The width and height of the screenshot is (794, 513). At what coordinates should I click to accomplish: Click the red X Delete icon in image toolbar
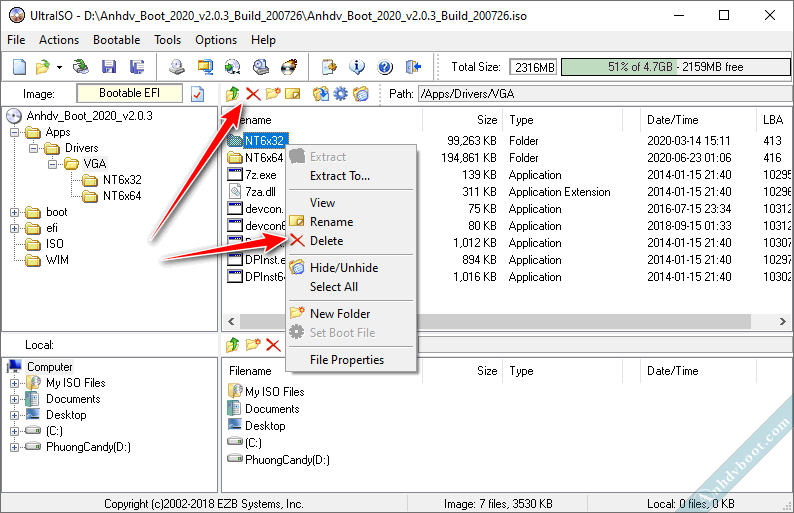pos(253,94)
